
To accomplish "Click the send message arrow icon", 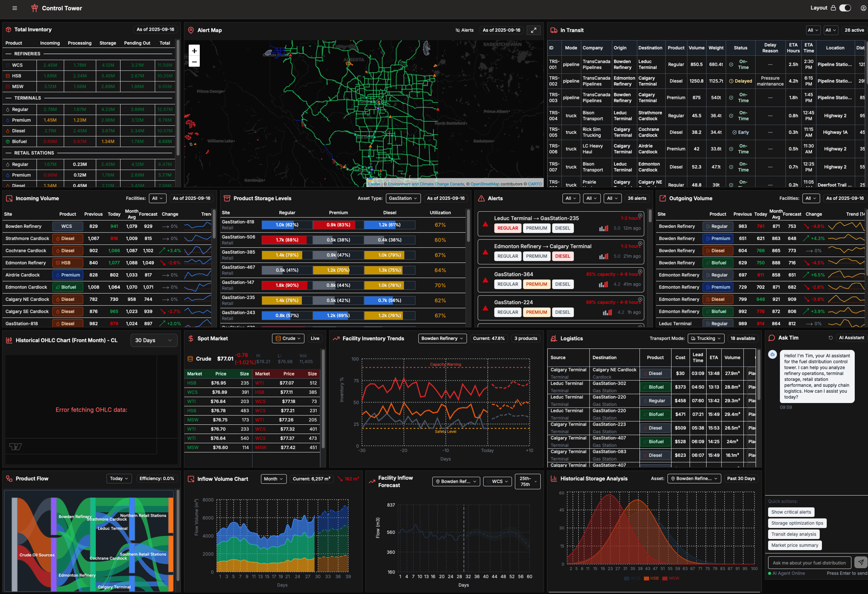I will tap(860, 562).
